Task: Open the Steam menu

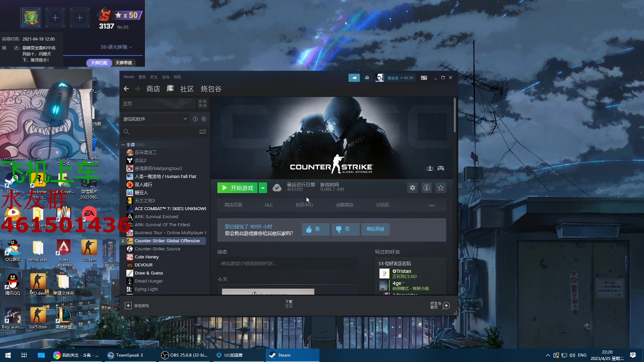Action: (x=129, y=77)
